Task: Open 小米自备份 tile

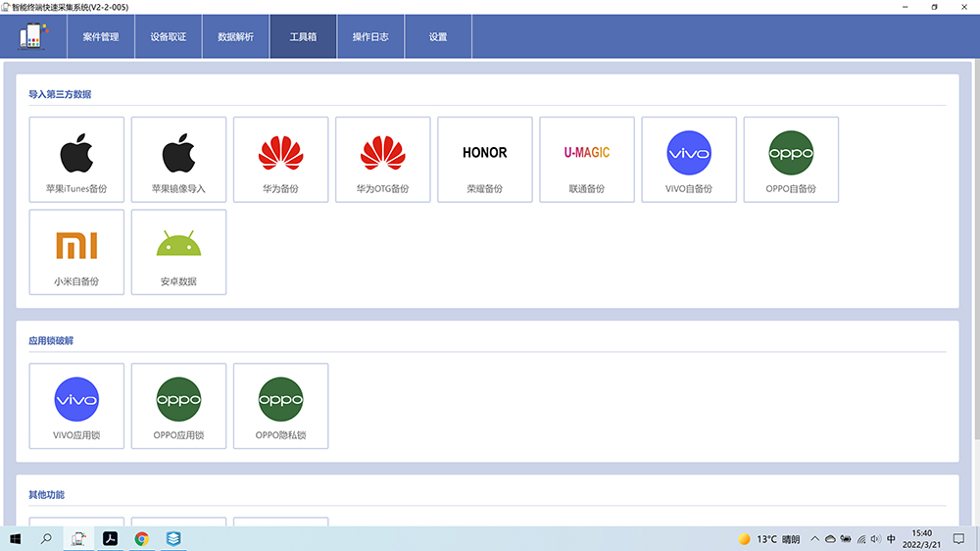Action: pos(76,252)
